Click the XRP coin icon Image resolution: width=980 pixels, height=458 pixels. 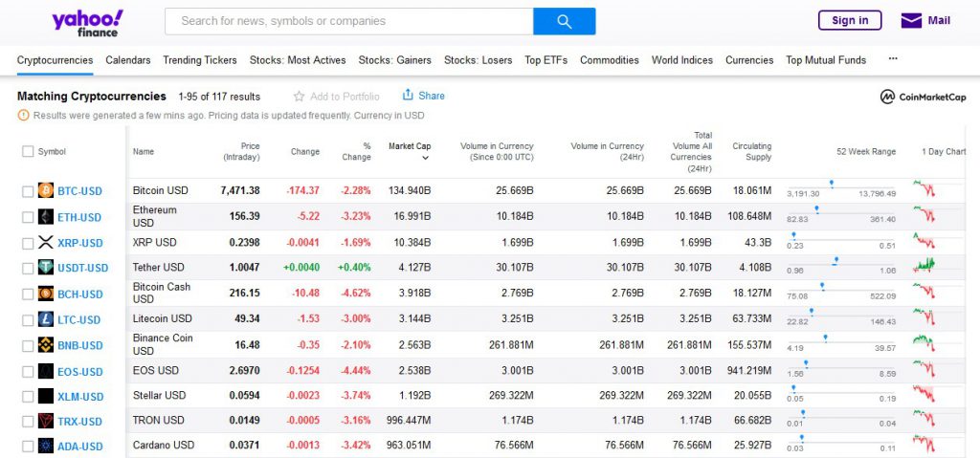(x=46, y=243)
